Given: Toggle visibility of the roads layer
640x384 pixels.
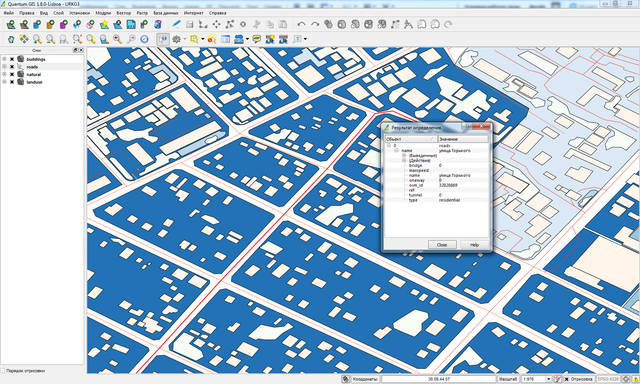Looking at the screenshot, I should click(x=12, y=67).
